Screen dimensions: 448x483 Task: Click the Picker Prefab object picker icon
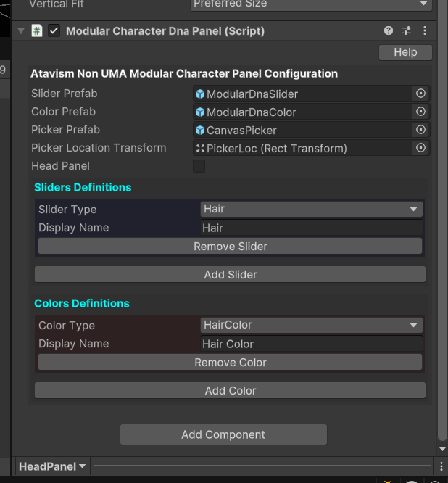(x=420, y=130)
